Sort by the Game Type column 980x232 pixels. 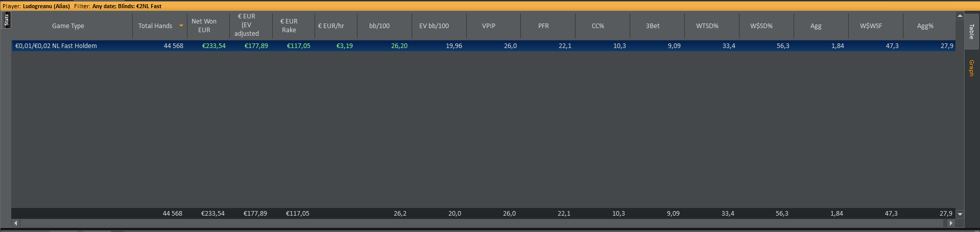[x=68, y=26]
